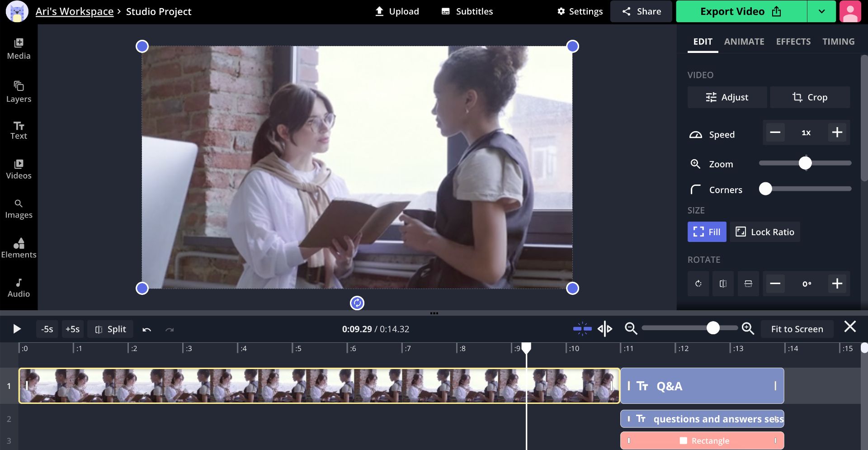This screenshot has height=450, width=868.
Task: Open the Elements library
Action: [19, 248]
